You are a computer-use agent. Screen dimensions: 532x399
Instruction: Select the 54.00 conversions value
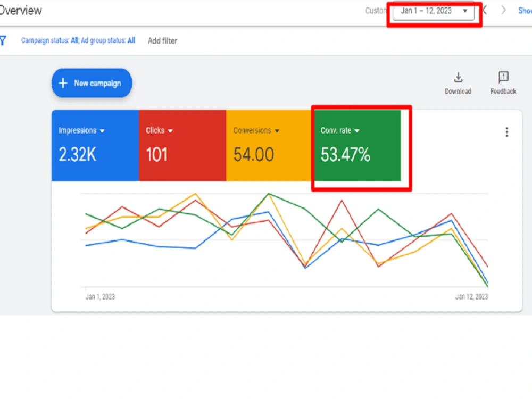point(253,155)
